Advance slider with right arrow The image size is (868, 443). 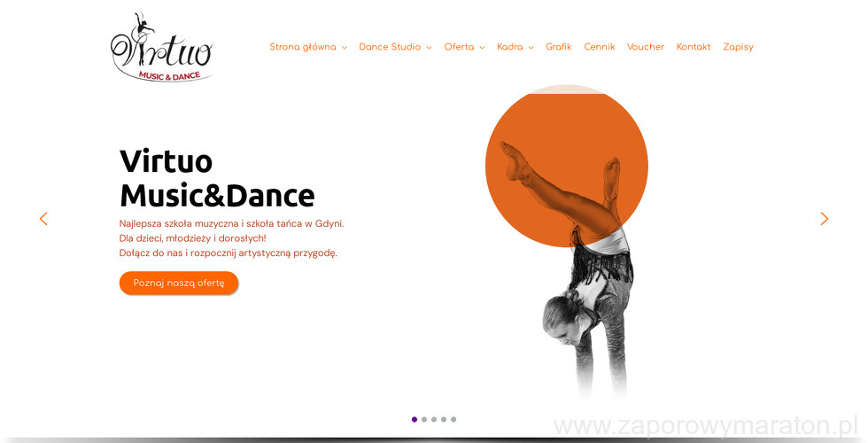[x=825, y=219]
